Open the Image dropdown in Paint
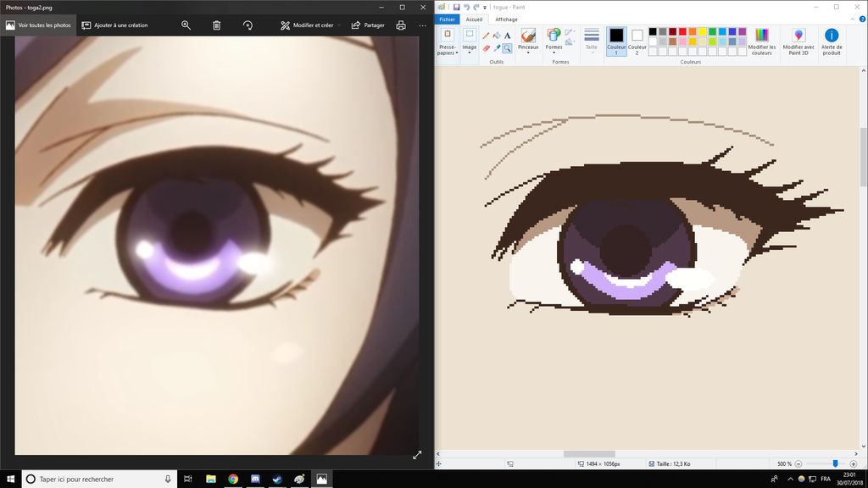868x488 pixels. pos(470,42)
